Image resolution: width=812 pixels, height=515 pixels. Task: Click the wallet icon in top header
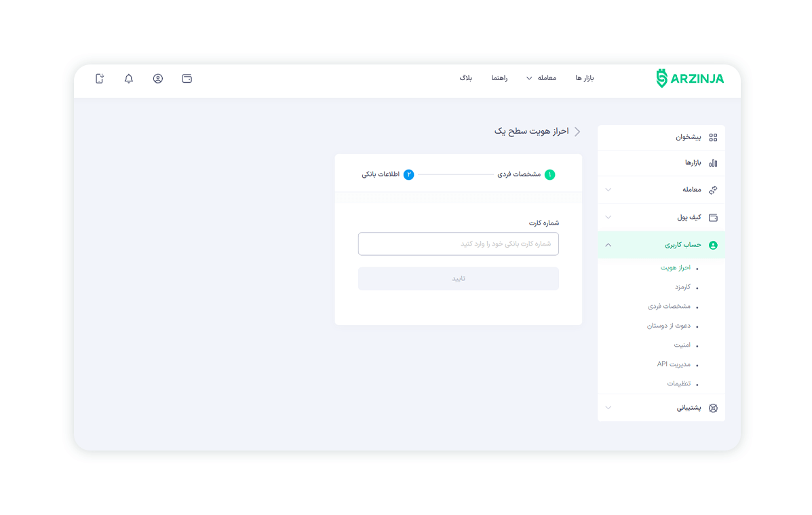[187, 79]
